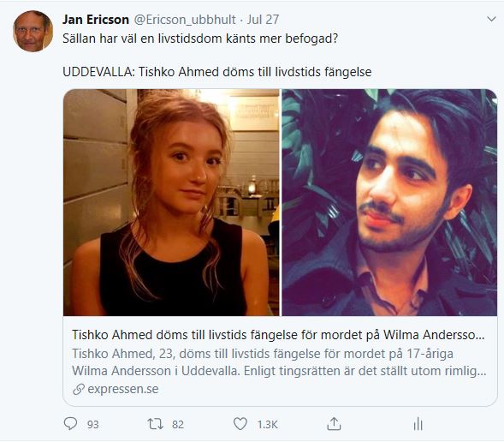
Task: Click the tweet text starting with Sällan
Action: point(200,39)
